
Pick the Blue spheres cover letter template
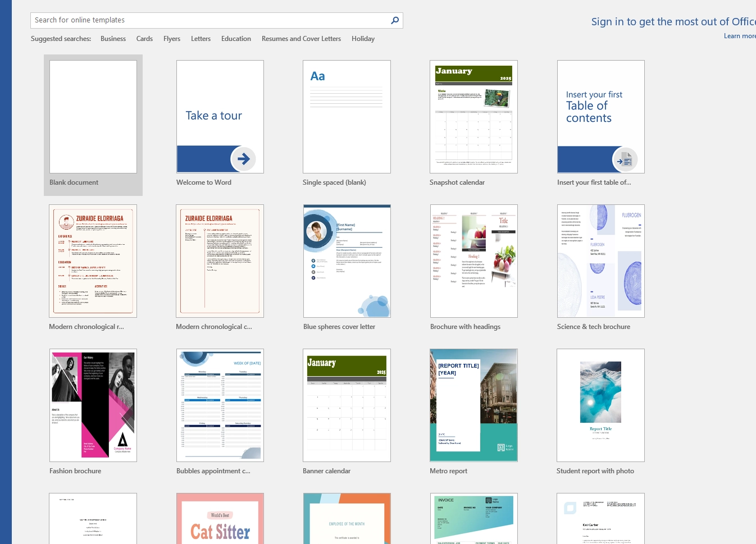[347, 261]
